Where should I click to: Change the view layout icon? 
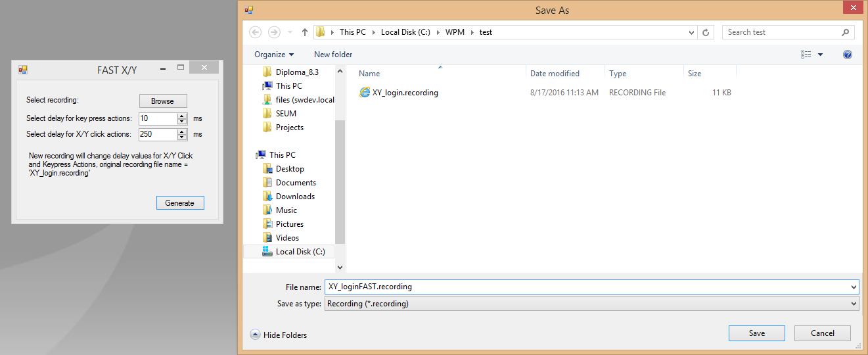806,55
